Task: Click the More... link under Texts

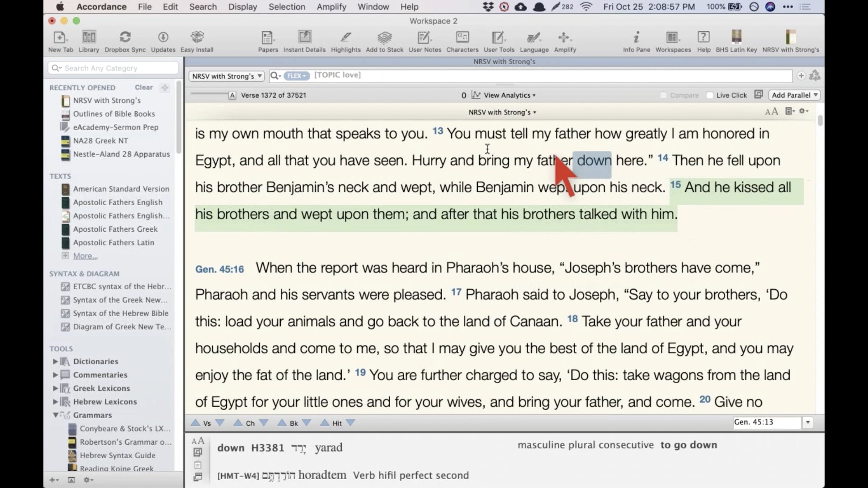Action: (x=85, y=256)
